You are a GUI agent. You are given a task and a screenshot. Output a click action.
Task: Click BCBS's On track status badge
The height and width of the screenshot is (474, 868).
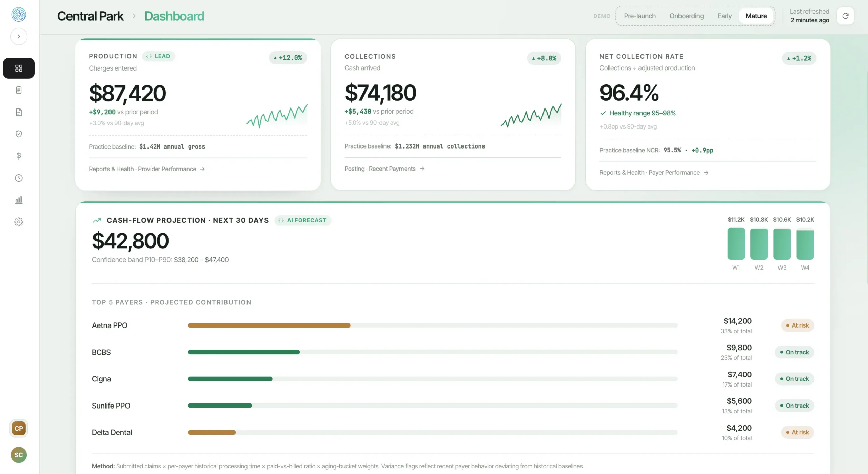(x=794, y=352)
